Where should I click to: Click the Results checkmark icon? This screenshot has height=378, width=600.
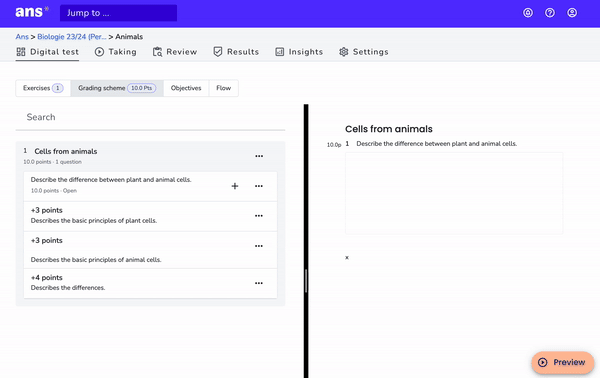(218, 52)
